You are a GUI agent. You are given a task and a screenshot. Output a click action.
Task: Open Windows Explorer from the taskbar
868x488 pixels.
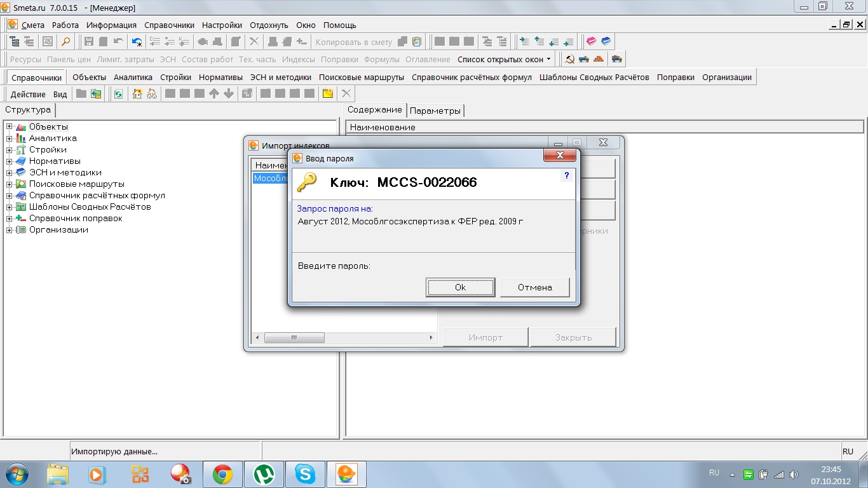(58, 474)
